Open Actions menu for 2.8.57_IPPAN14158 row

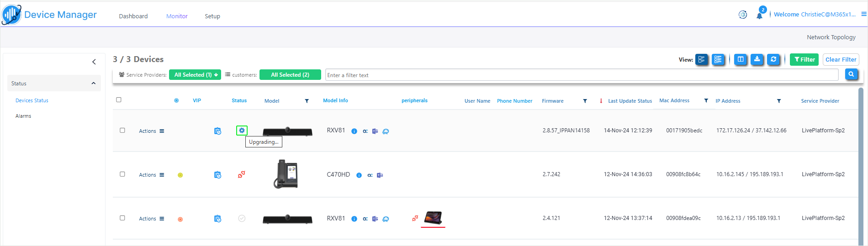tap(152, 131)
